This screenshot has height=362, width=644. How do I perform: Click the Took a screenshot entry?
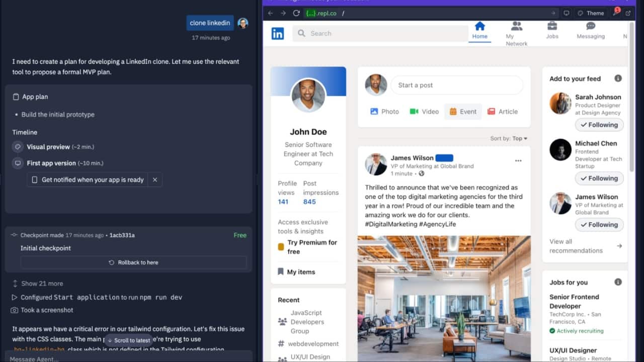tap(42, 310)
